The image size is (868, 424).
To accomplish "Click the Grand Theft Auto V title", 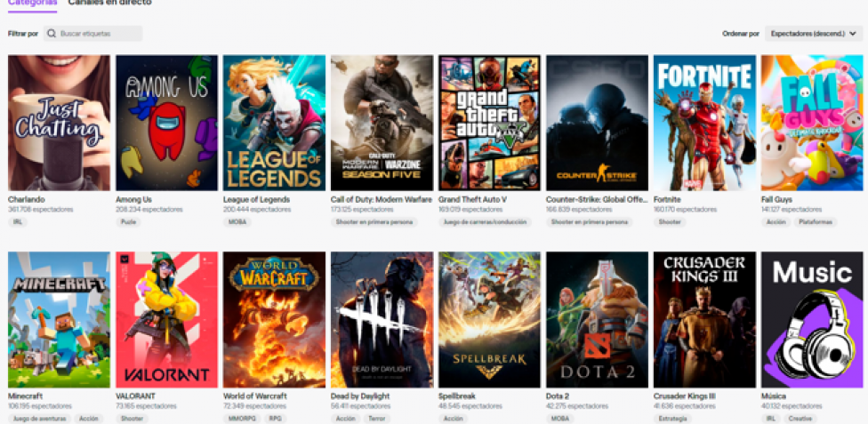I will point(472,199).
